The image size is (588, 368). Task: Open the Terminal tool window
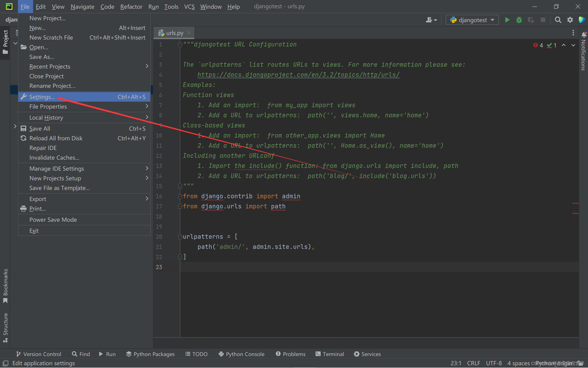click(x=329, y=354)
